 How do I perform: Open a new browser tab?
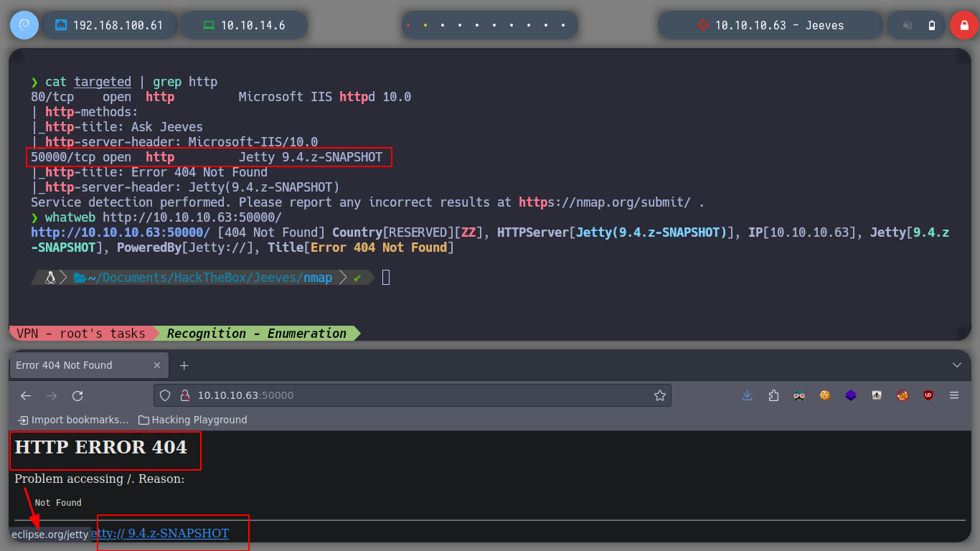(184, 365)
